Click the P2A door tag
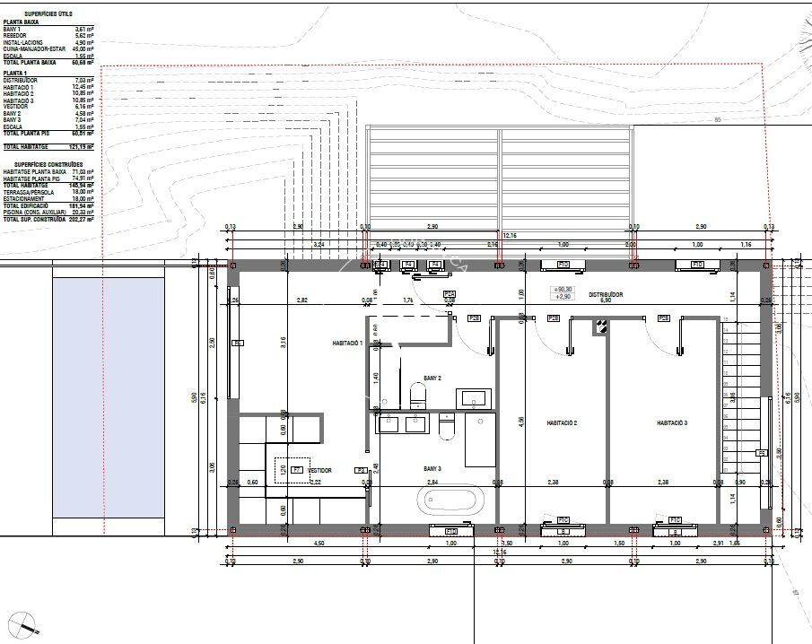Screen dimensions: 812x644 coord(450,294)
